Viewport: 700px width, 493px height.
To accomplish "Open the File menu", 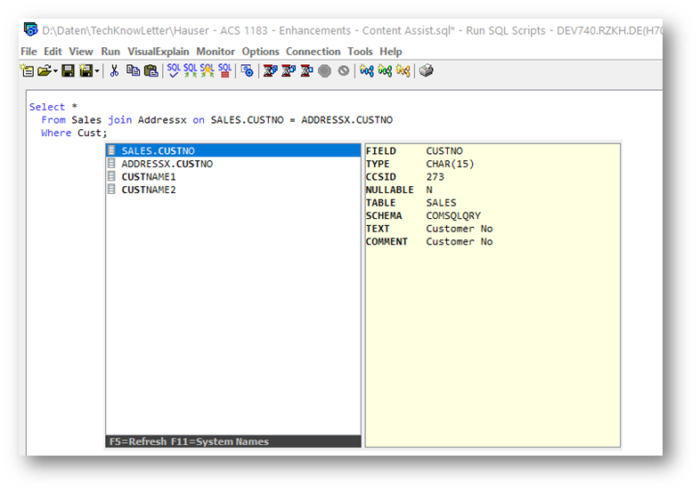I will [29, 51].
